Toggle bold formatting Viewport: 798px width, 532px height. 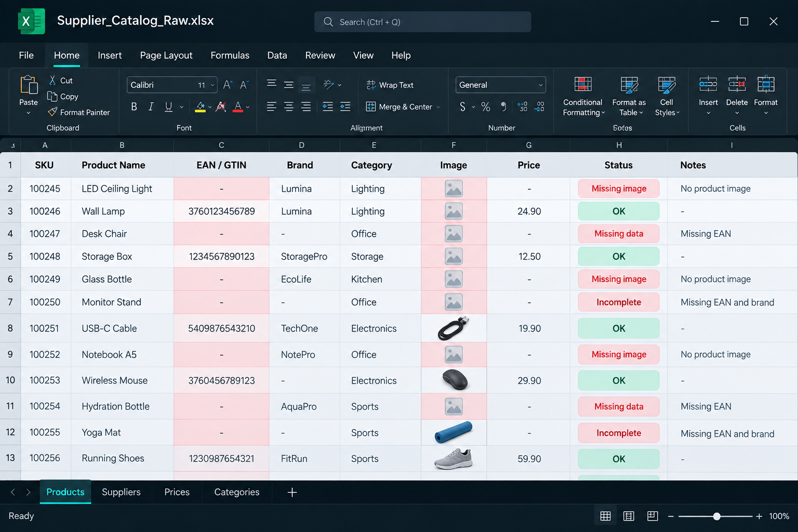[134, 107]
